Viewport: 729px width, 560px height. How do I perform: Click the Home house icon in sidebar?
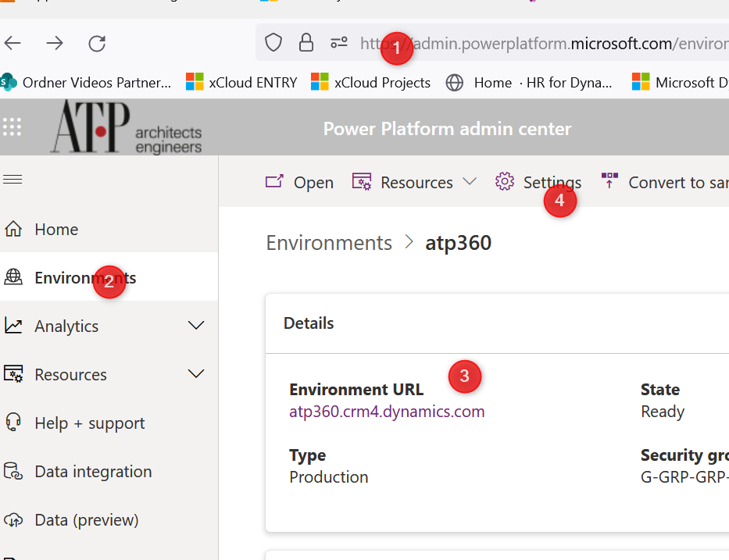tap(13, 229)
